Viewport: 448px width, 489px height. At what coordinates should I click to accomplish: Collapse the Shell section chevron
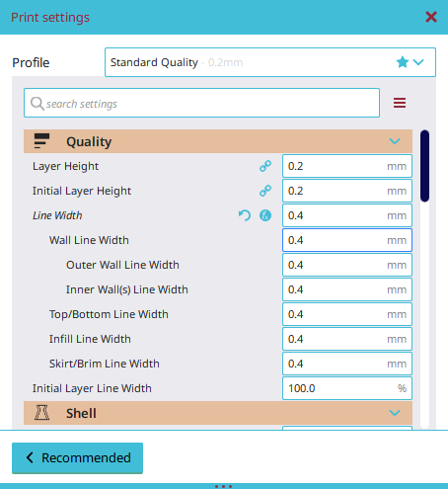point(395,413)
